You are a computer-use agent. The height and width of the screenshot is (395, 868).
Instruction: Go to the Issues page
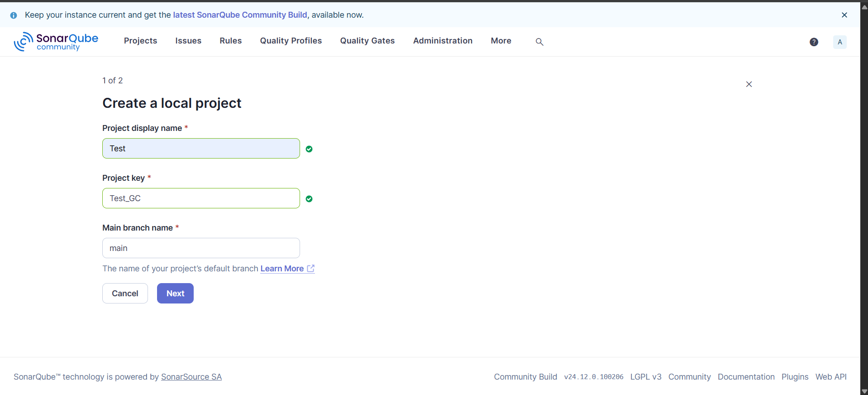[x=188, y=41]
